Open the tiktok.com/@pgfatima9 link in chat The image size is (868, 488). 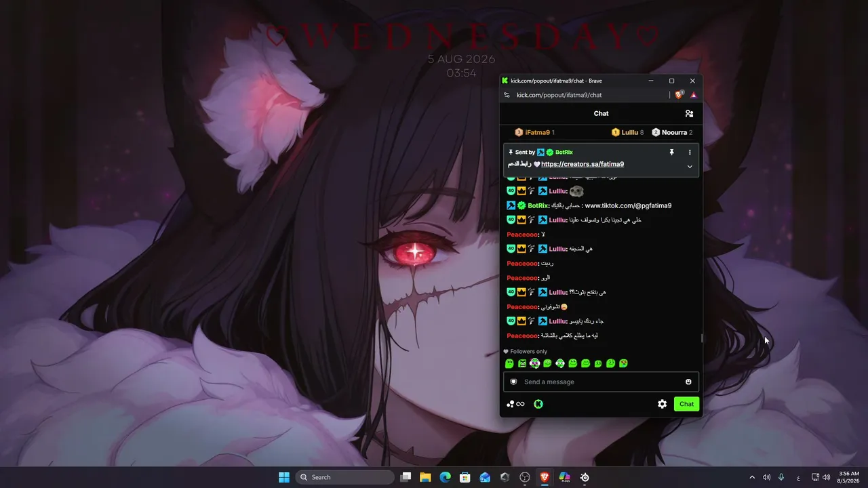tap(628, 205)
